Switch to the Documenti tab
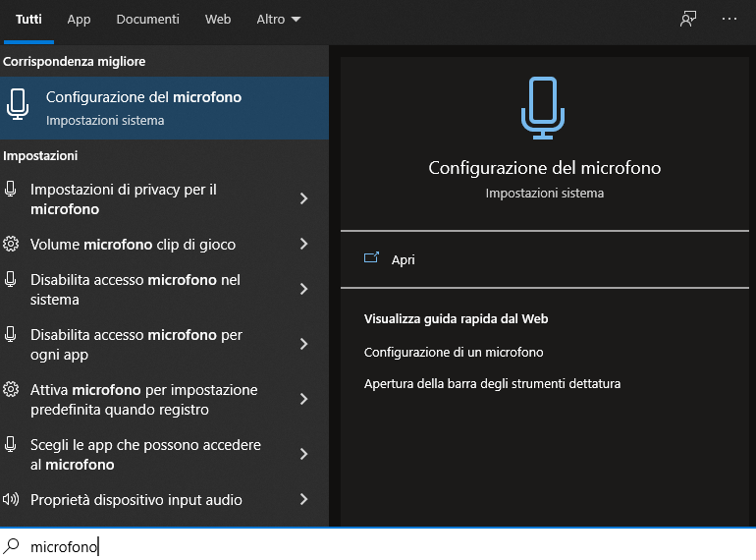This screenshot has width=756, height=560. (147, 20)
